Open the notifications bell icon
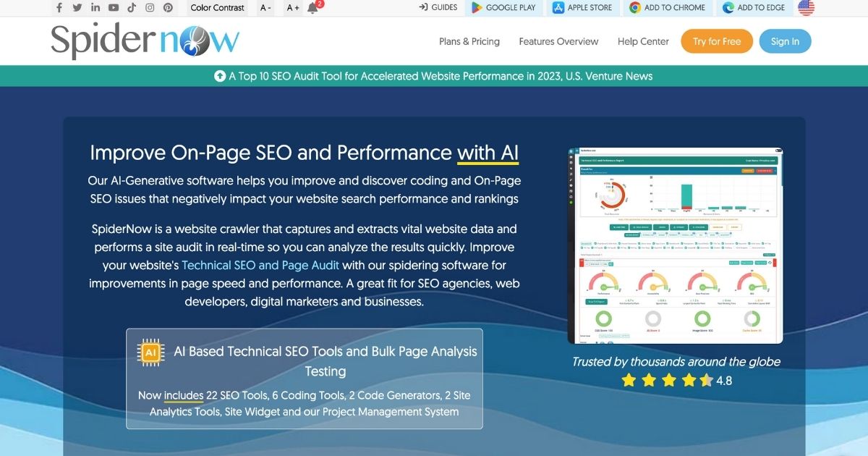 click(x=313, y=8)
